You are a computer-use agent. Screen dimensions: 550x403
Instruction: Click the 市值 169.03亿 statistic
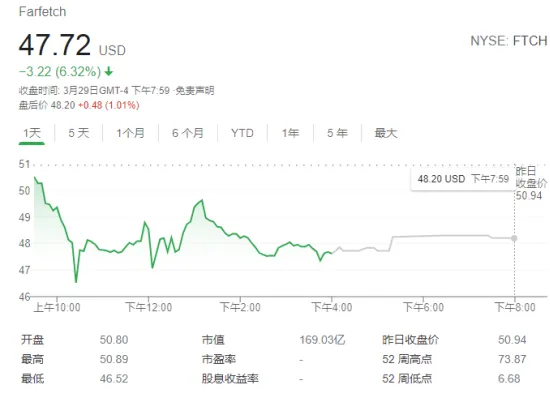coord(274,340)
